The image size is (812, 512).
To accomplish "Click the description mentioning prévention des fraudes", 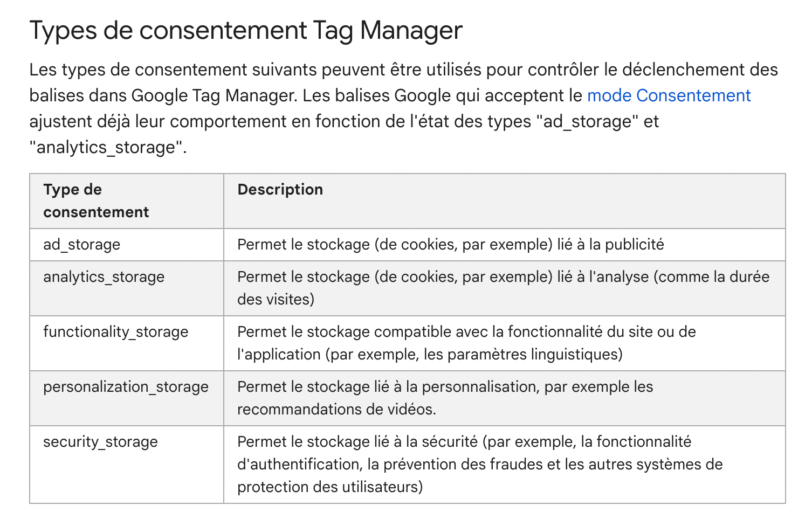I will [x=480, y=464].
